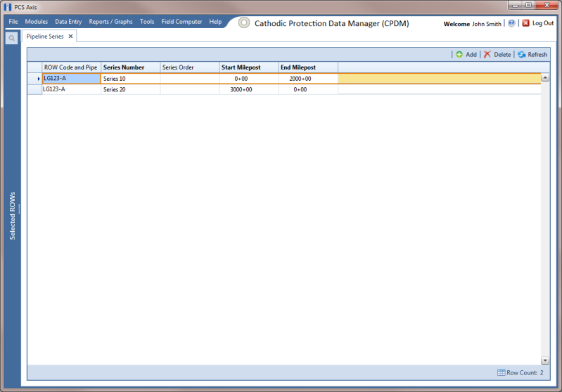The width and height of the screenshot is (562, 392).
Task: Click the Refresh button label
Action: pyautogui.click(x=537, y=54)
